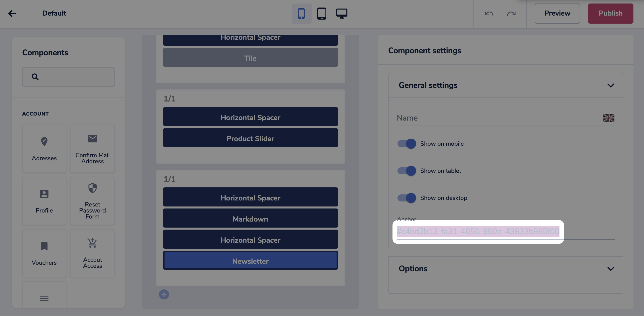
Task: Switch to desktop device view
Action: pos(342,14)
